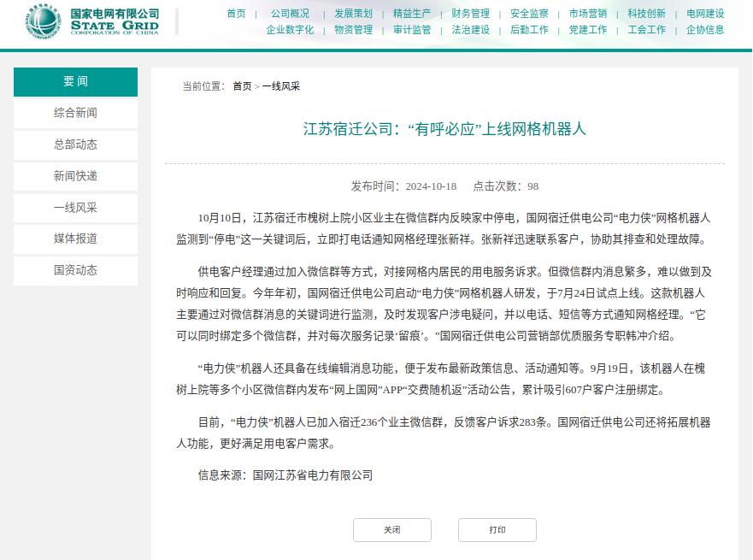Image resolution: width=753 pixels, height=560 pixels.
Task: Select 总部动态 sidebar item
Action: pyautogui.click(x=75, y=144)
